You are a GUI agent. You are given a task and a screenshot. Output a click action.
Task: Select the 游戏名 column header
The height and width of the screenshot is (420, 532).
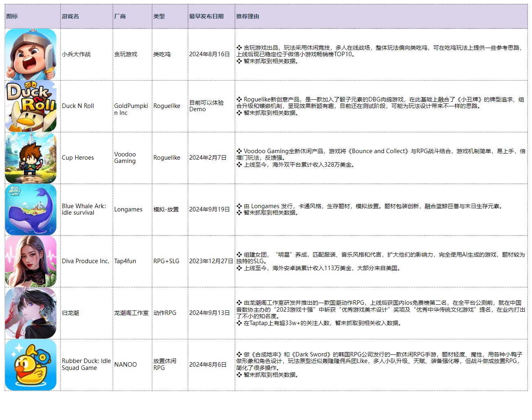(70, 16)
